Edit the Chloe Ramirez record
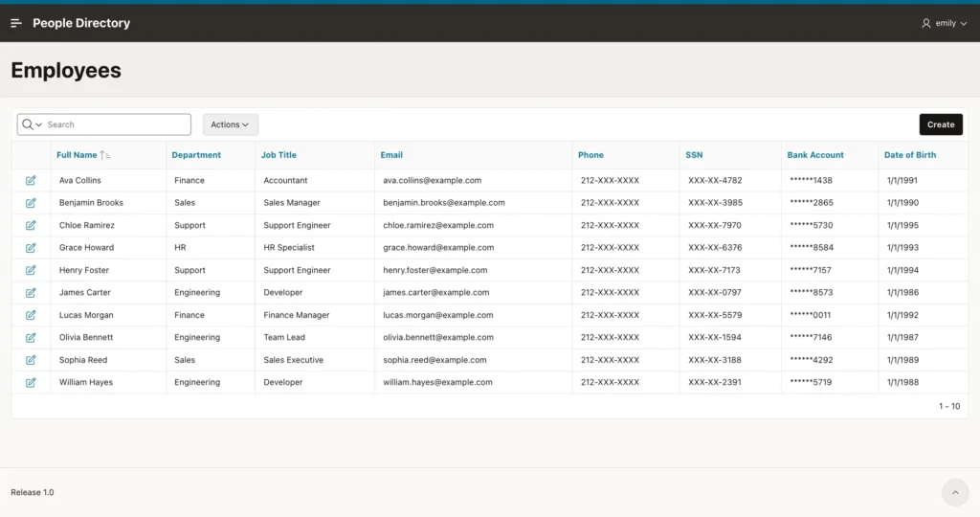This screenshot has width=980, height=517. [x=31, y=226]
